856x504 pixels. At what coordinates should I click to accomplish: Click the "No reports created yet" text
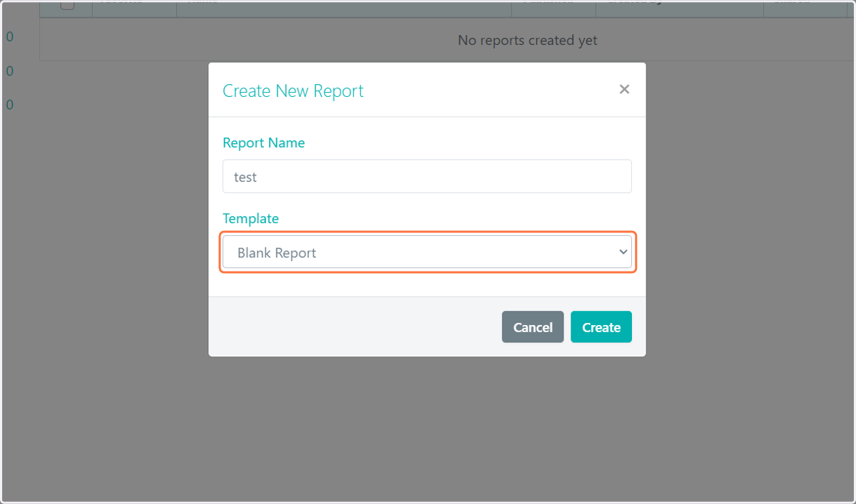pyautogui.click(x=527, y=41)
